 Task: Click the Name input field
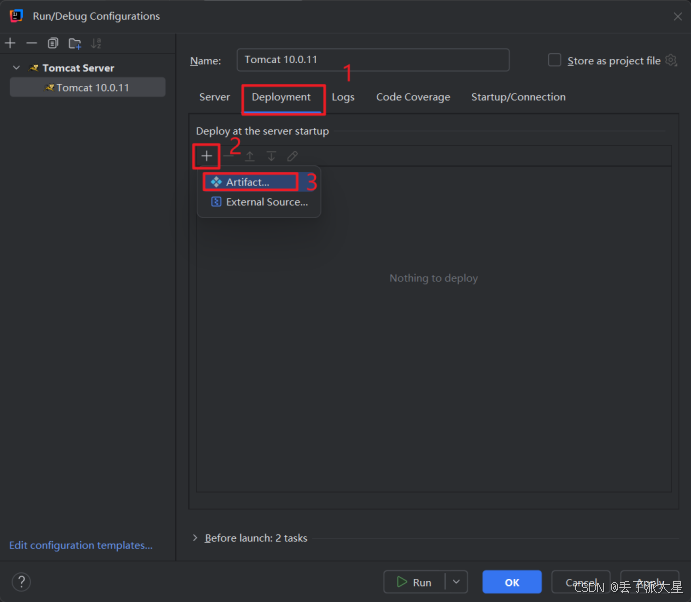(373, 60)
